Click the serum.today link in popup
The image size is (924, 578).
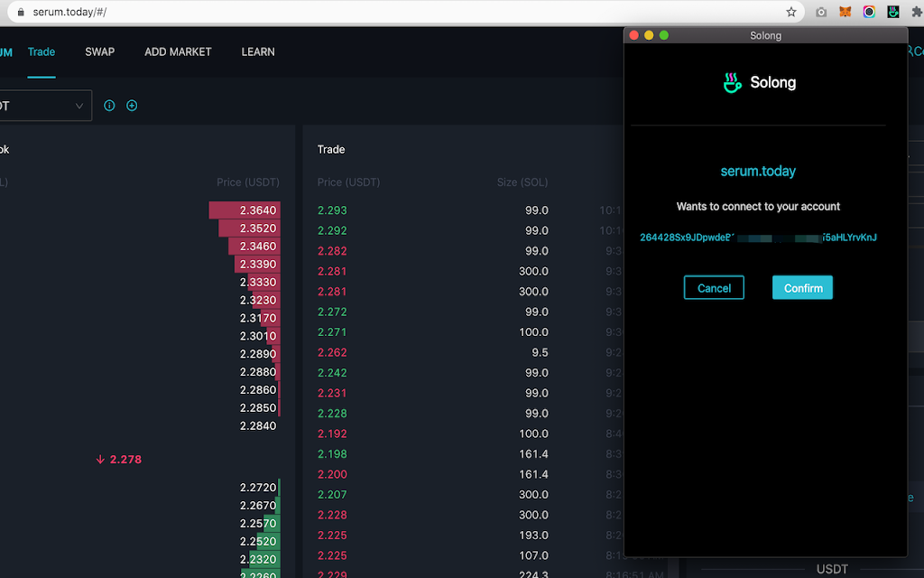tap(758, 171)
